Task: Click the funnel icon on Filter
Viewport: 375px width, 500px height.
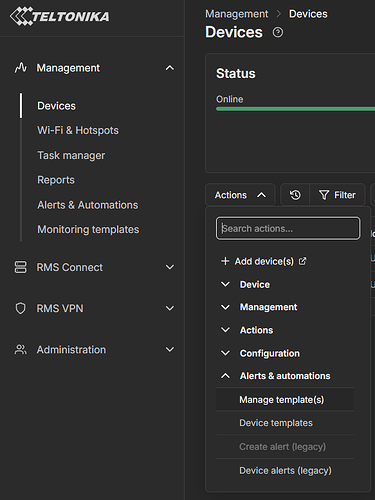Action: click(324, 195)
